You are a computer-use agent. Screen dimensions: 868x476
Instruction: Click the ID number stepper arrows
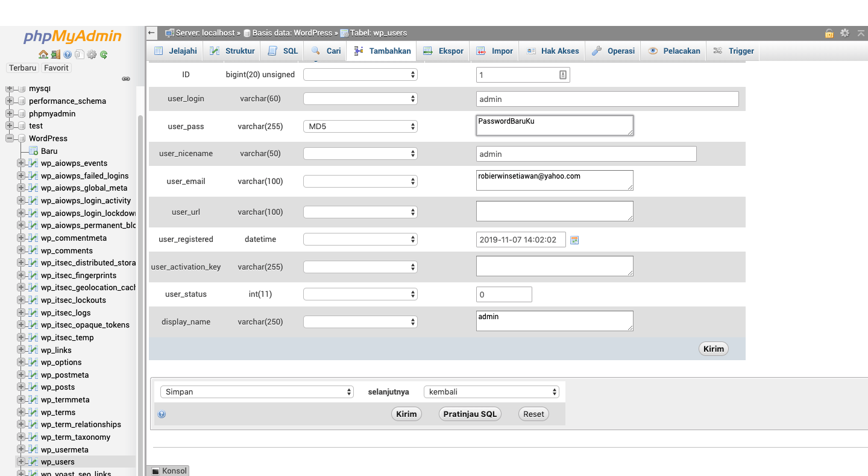(563, 75)
